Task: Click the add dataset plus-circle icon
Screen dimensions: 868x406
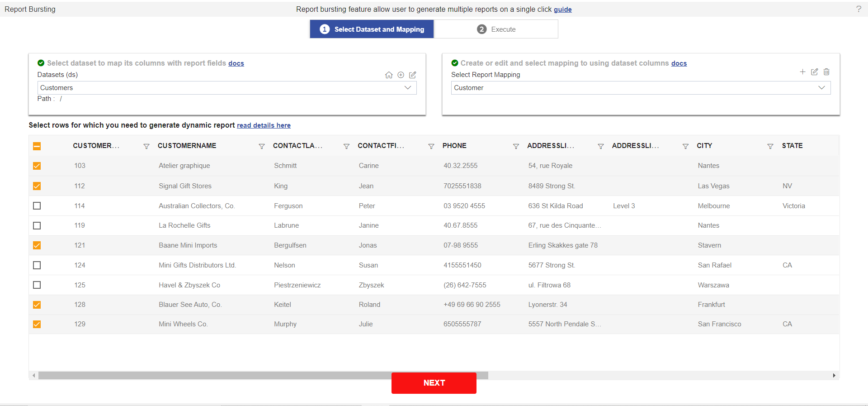Action: 401,75
